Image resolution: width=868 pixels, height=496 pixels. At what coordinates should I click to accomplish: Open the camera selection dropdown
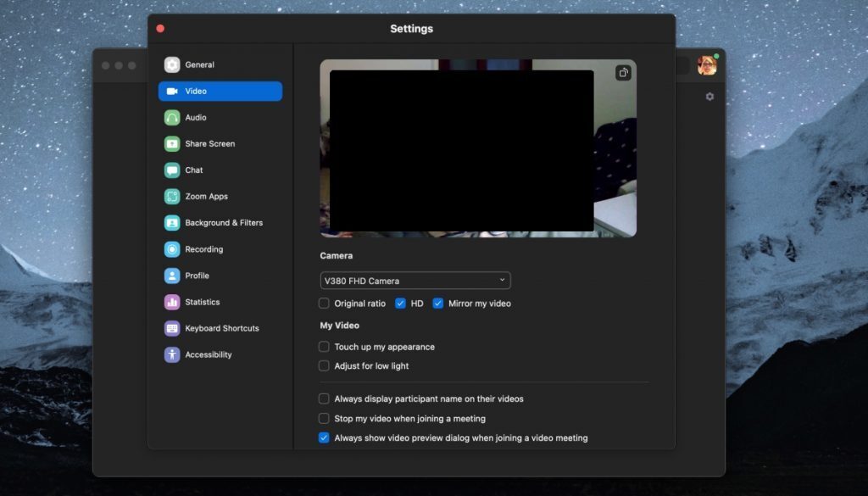(x=415, y=280)
